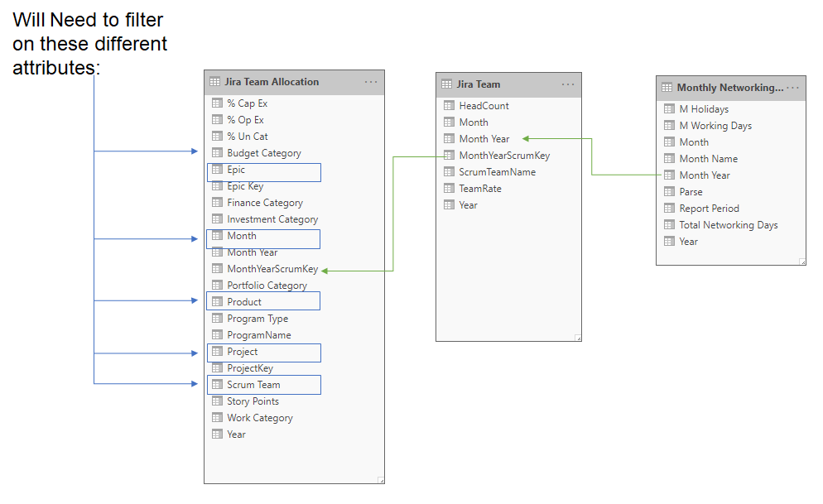823x504 pixels.
Task: Open more options on Jira Team Allocation table
Action: [x=371, y=82]
